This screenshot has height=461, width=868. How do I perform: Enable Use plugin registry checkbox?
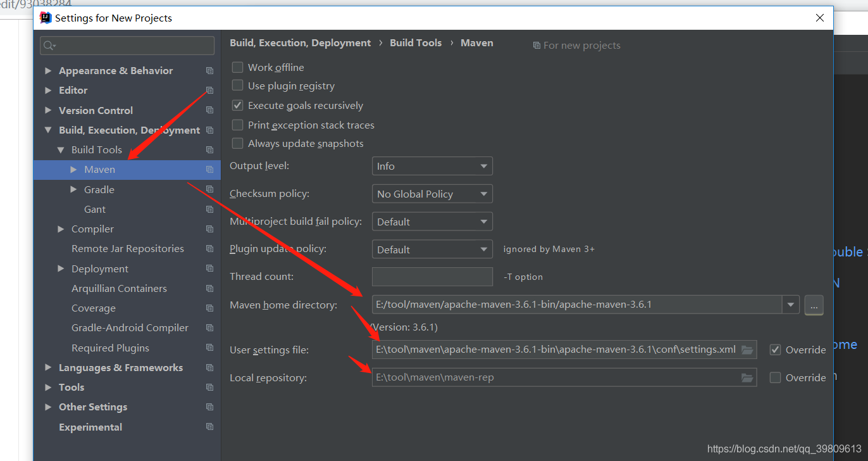tap(237, 85)
